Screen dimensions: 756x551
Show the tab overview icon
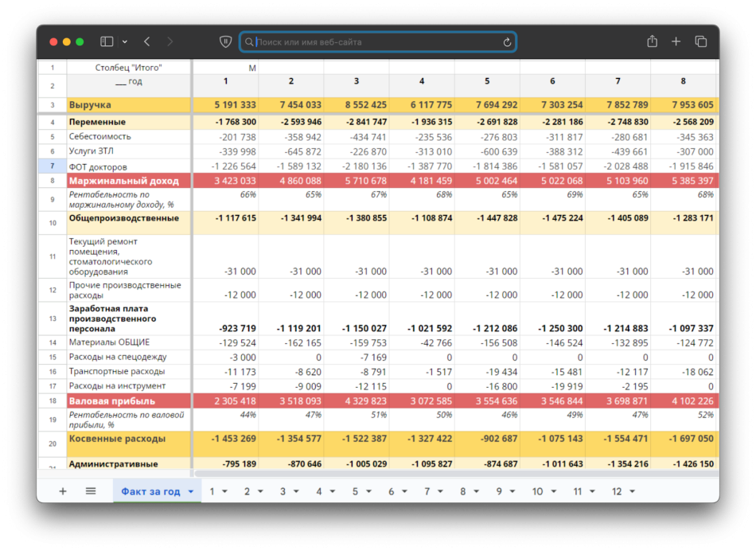[700, 41]
